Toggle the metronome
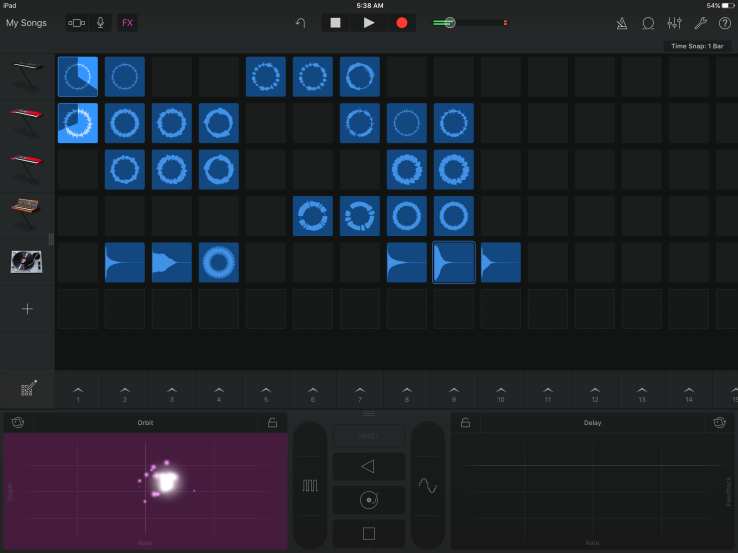The height and width of the screenshot is (553, 738). click(x=622, y=23)
